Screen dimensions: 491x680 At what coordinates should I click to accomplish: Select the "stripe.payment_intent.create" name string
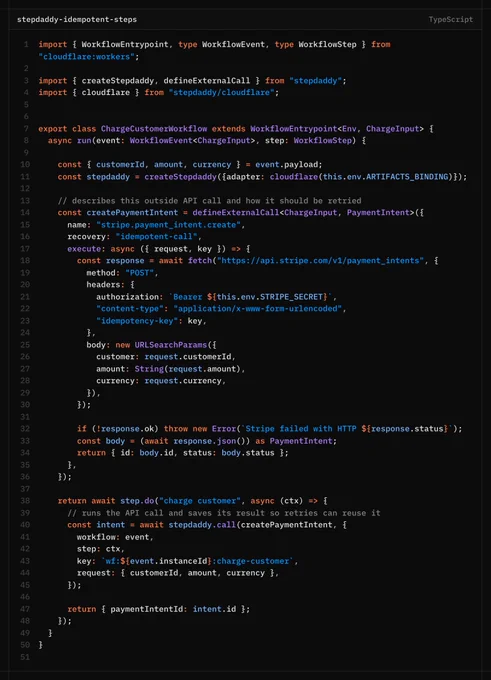pyautogui.click(x=168, y=225)
